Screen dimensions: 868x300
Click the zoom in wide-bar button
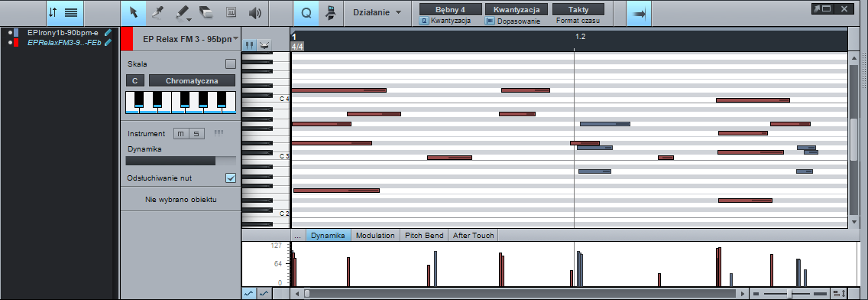[821, 293]
